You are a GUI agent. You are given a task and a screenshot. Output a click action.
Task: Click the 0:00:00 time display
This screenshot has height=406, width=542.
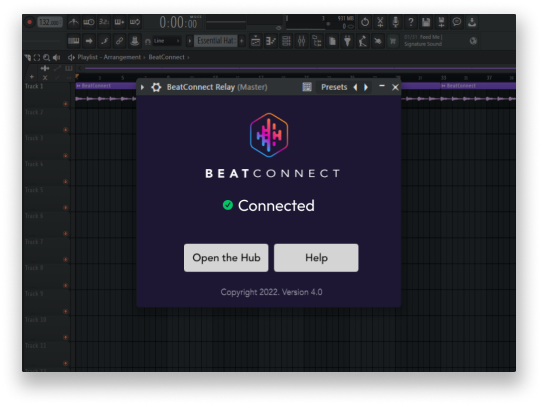click(178, 23)
